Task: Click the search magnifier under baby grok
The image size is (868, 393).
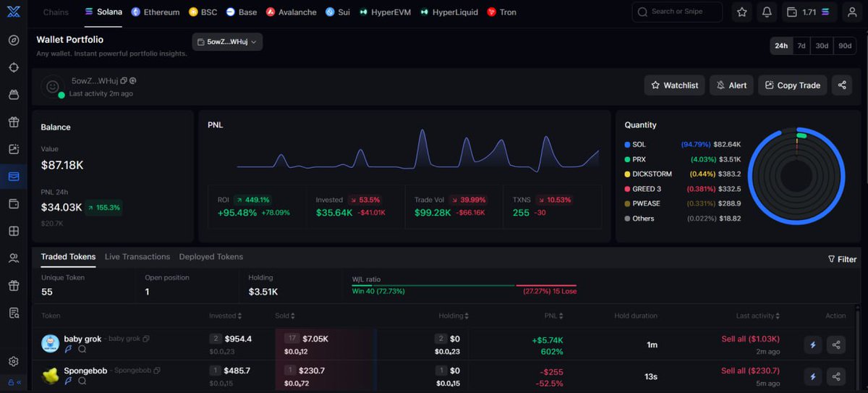Action: [x=82, y=349]
